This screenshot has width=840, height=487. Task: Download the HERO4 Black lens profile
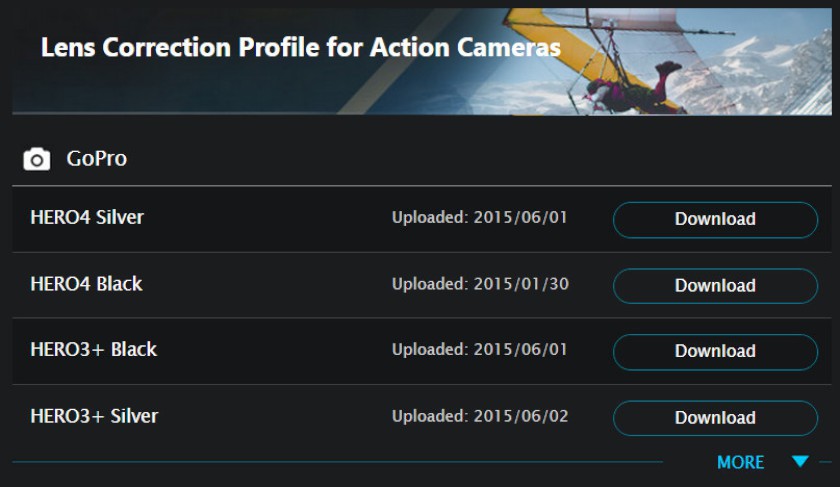(x=715, y=286)
